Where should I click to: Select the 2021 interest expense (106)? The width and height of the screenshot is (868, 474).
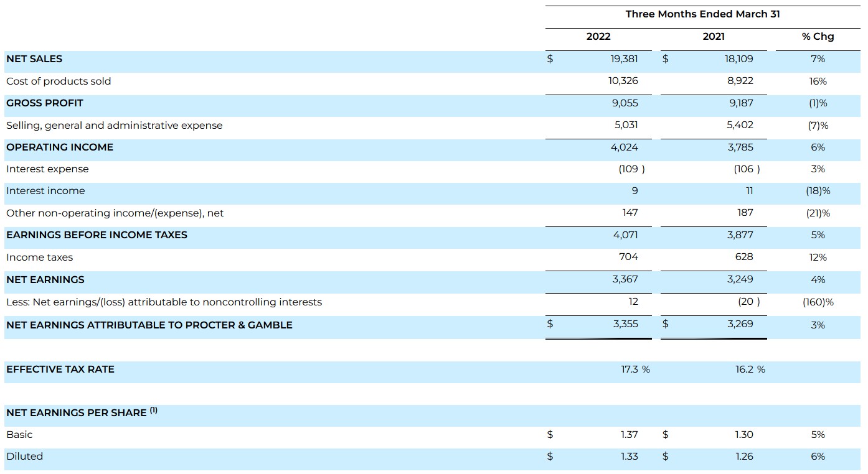point(747,169)
